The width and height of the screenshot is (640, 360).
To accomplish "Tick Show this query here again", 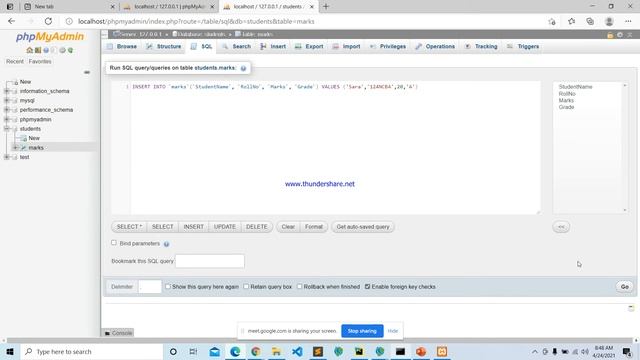I will point(168,287).
